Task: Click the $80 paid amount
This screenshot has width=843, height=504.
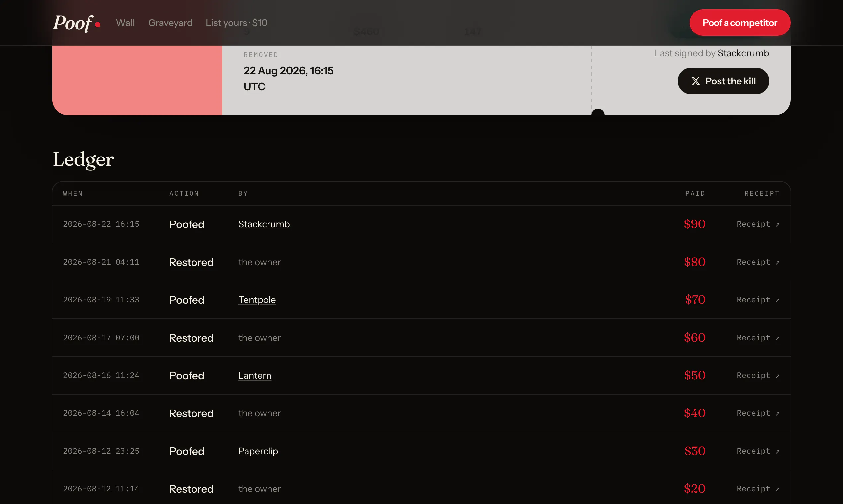Action: click(x=694, y=262)
